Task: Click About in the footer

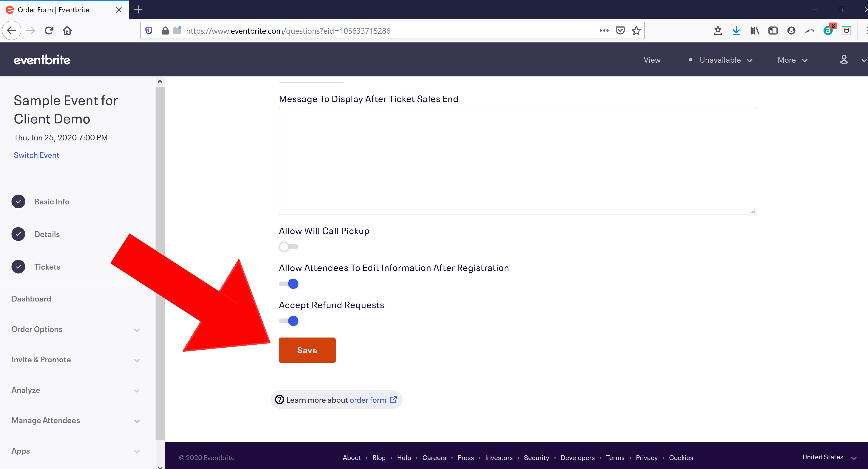Action: [x=352, y=458]
